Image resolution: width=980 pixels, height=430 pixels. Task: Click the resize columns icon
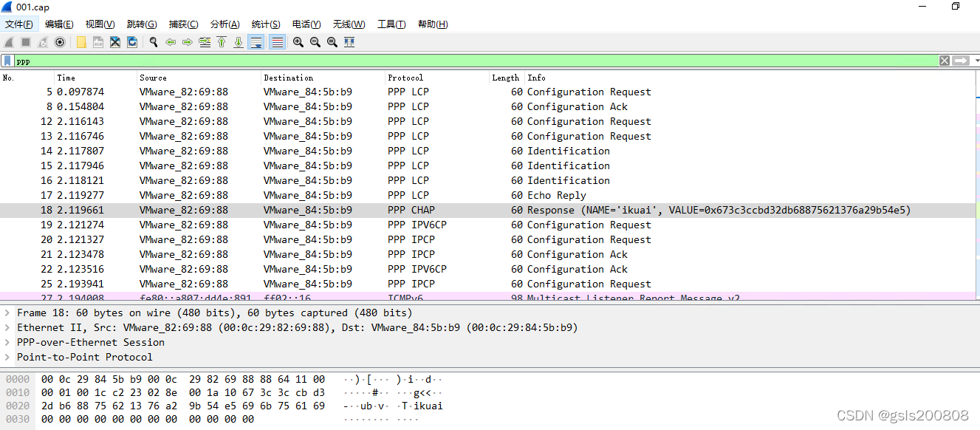(349, 42)
